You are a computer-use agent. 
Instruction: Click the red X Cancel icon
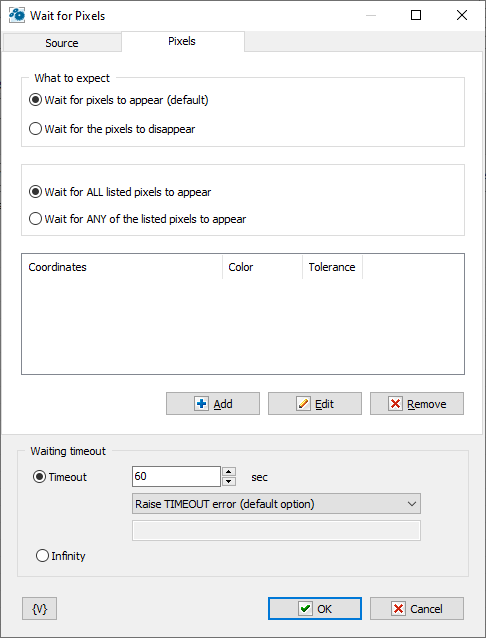click(398, 609)
